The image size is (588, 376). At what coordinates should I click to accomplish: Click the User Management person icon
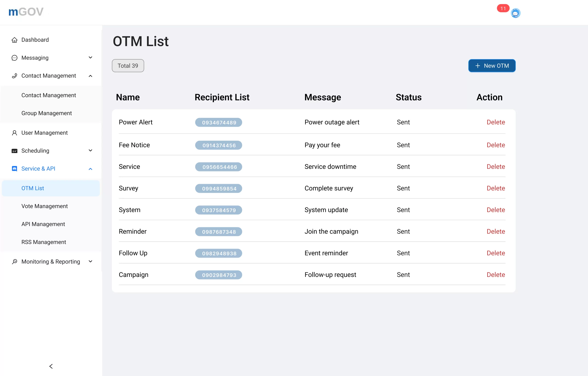[x=14, y=133]
